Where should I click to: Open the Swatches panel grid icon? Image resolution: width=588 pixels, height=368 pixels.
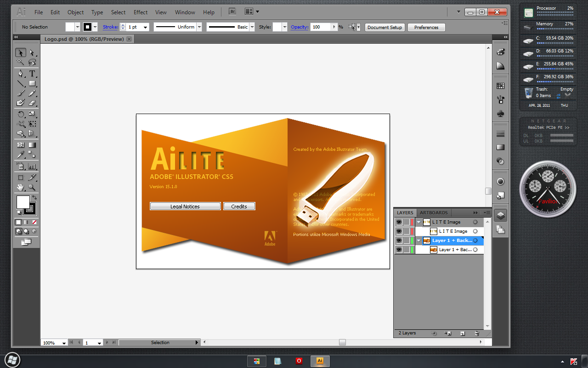501,86
